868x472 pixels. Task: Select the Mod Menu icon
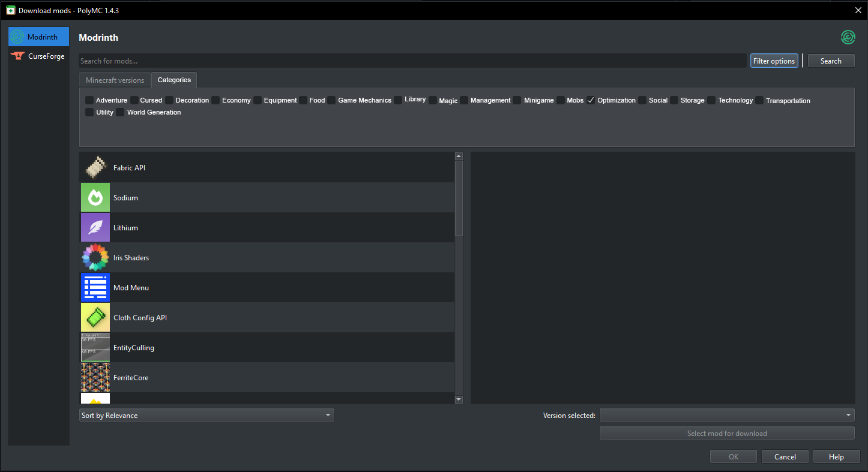point(95,287)
